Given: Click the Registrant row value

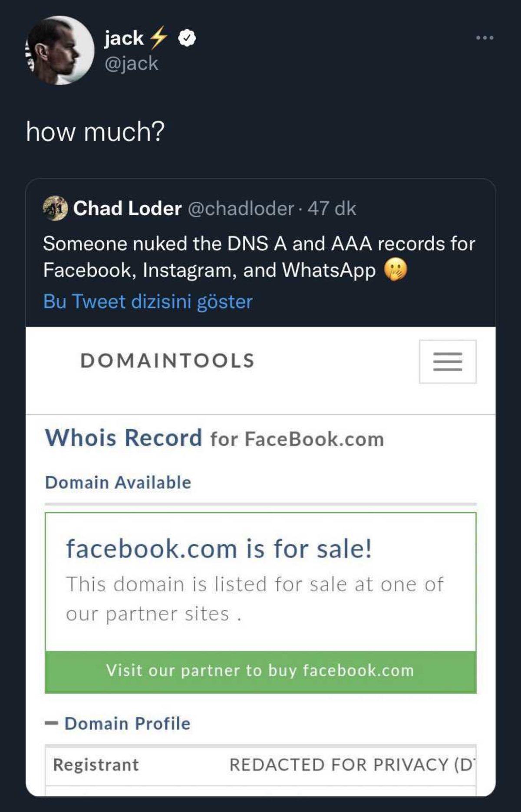Looking at the screenshot, I should click(352, 765).
